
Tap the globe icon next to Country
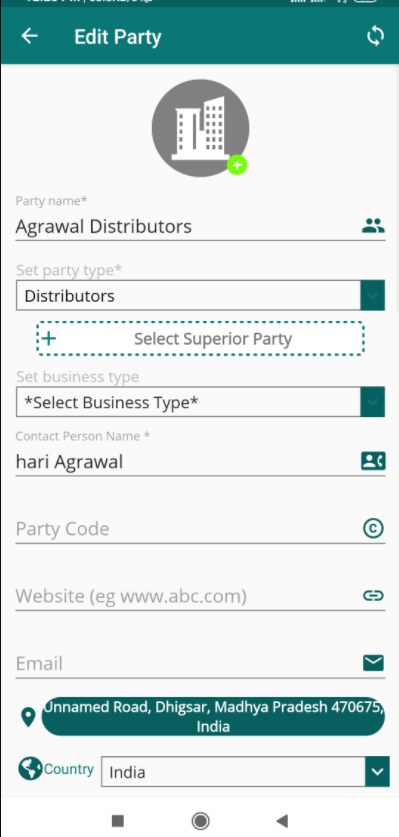coord(30,769)
